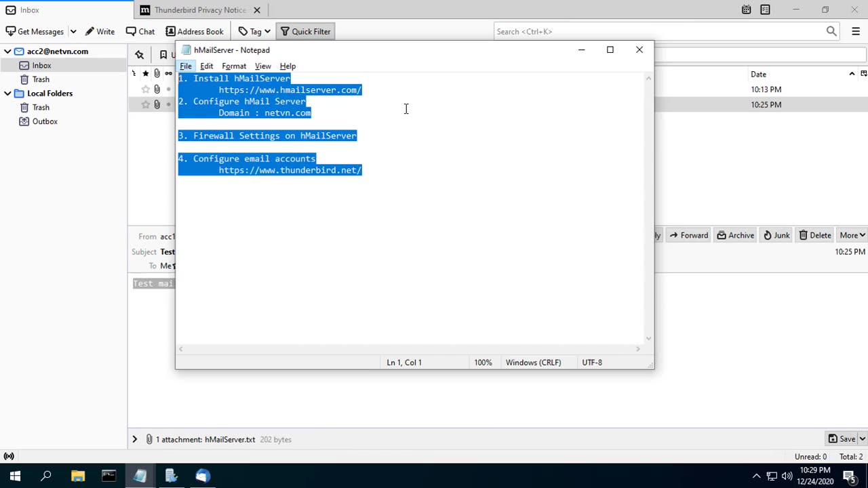Click Notepad vertical scrollbar down arrow
This screenshot has width=868, height=488.
648,338
